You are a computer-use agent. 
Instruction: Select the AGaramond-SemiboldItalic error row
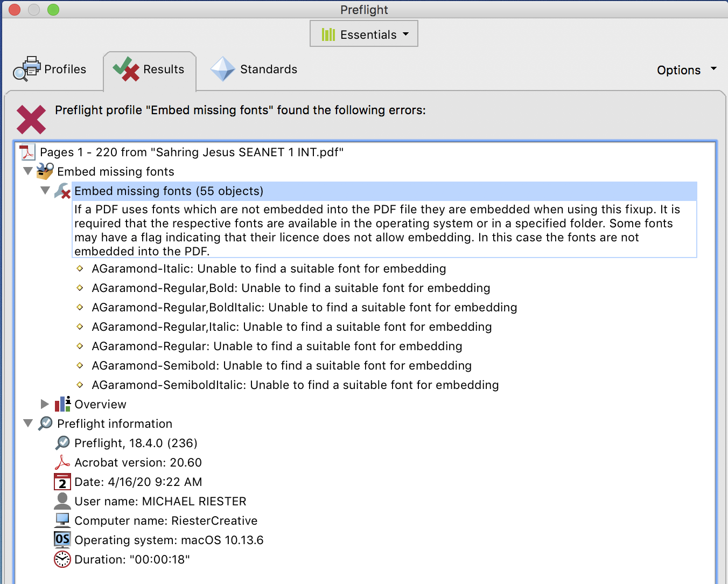[x=295, y=385]
